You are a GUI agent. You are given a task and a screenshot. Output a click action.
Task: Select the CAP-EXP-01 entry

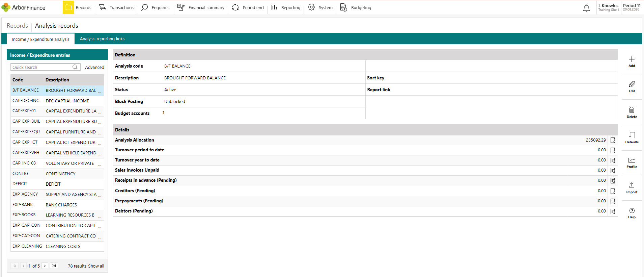point(57,111)
